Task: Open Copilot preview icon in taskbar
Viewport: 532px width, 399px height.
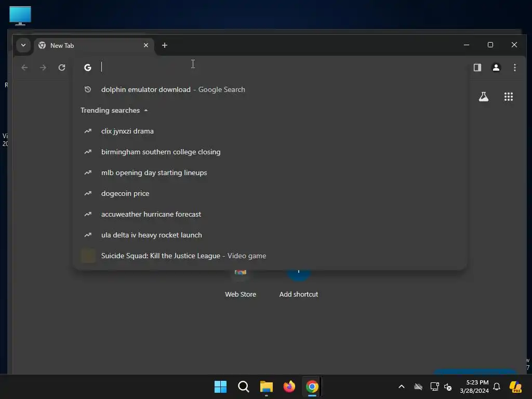Action: [515, 387]
